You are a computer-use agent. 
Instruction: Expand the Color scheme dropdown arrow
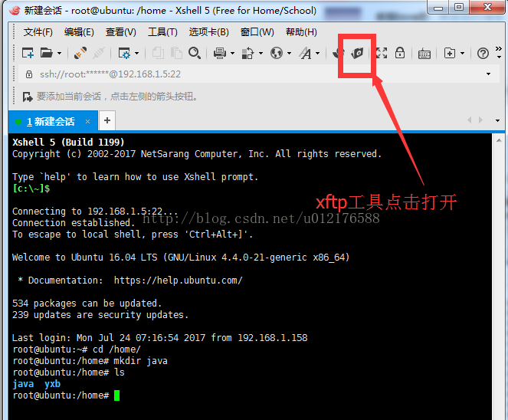coord(261,53)
